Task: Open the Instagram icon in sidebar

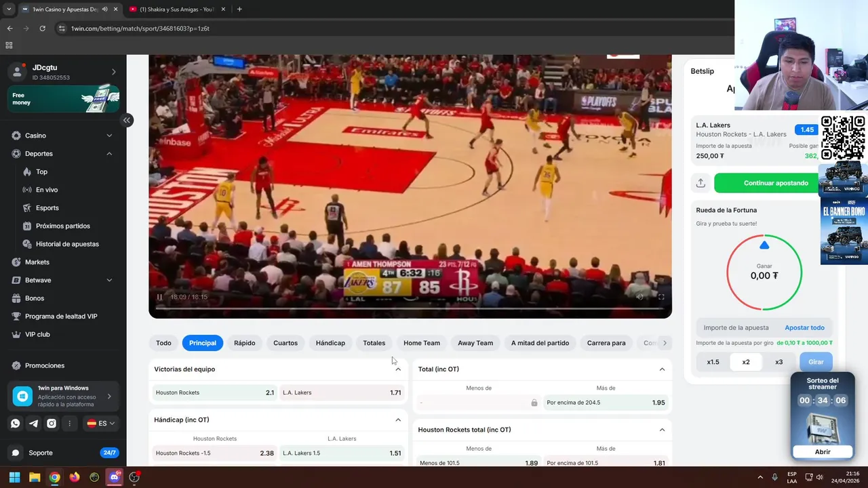Action: [x=52, y=423]
